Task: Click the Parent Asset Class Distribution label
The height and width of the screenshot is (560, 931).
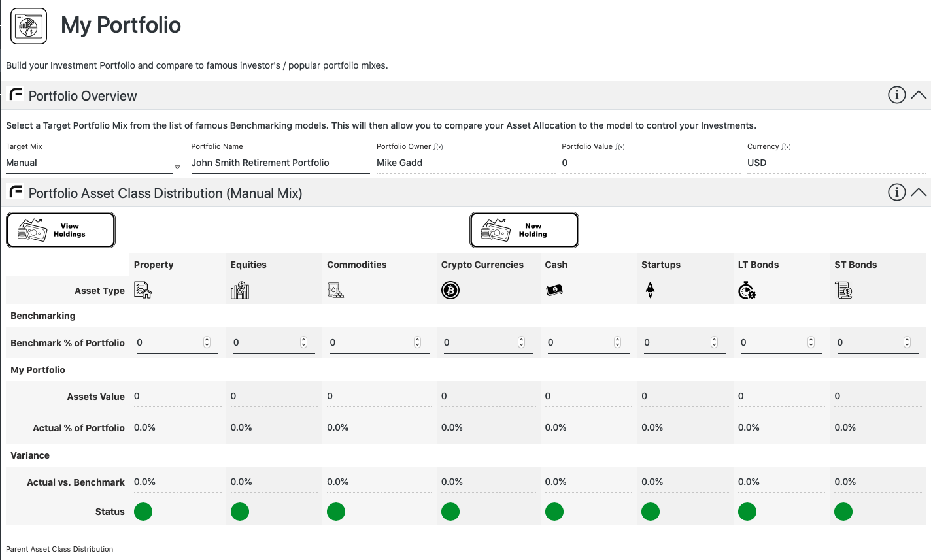Action: pyautogui.click(x=59, y=549)
